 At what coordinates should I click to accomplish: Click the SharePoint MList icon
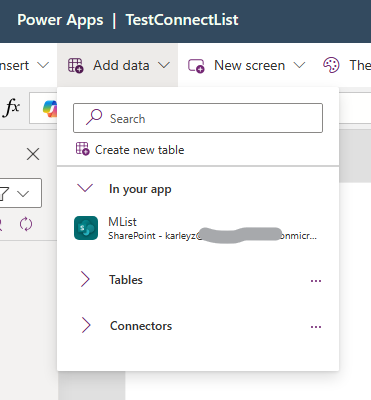click(86, 228)
